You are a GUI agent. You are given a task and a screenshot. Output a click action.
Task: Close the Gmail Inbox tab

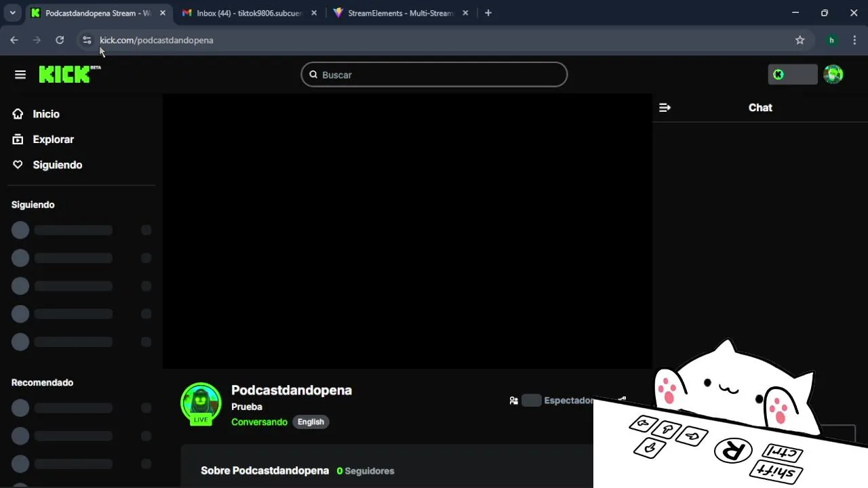point(314,13)
